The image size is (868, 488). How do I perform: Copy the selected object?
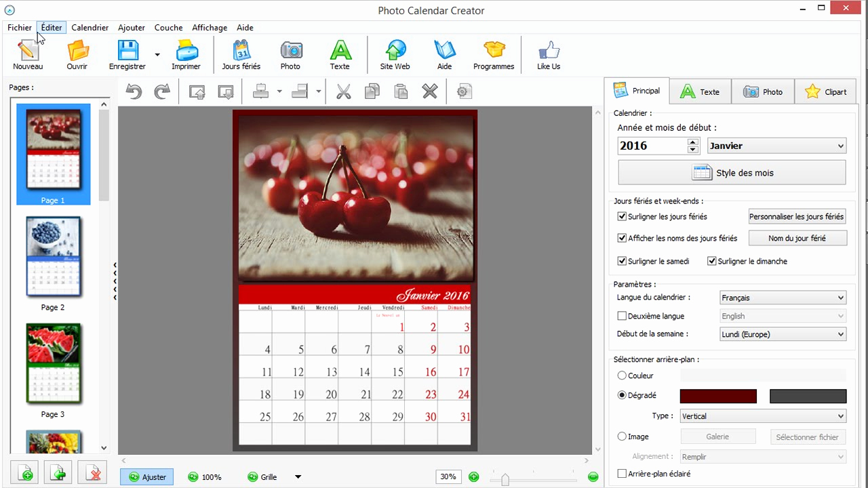[372, 91]
